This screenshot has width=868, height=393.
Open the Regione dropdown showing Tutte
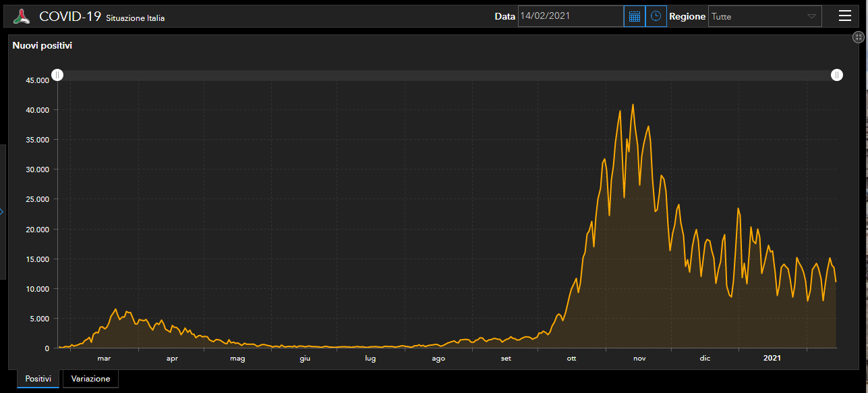[x=765, y=16]
